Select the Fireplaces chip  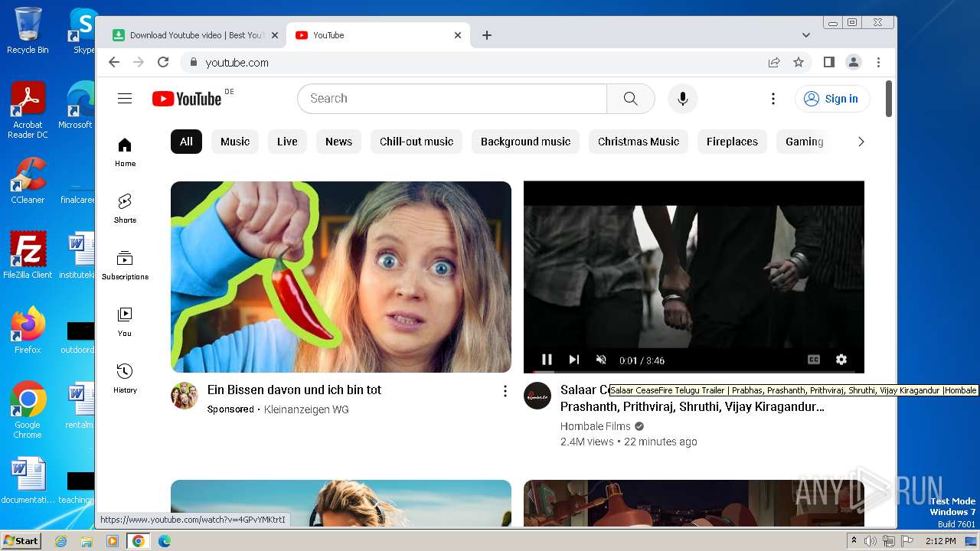(732, 142)
